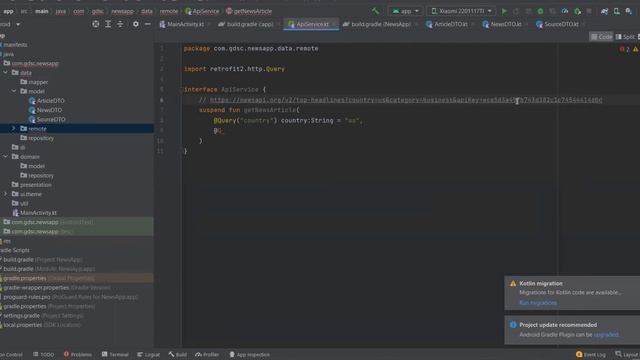Click Collapse All in project panel
Screen dimensions: 640x360
click(x=120, y=24)
